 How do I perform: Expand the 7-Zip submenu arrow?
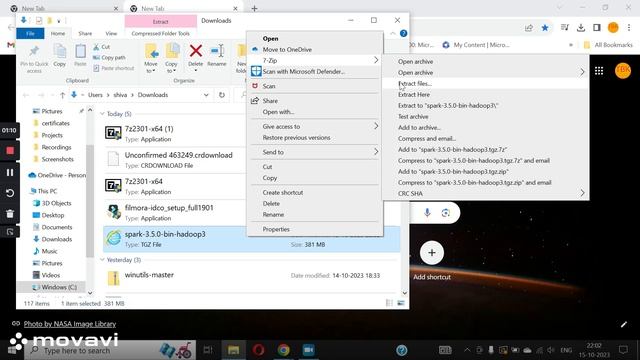(x=376, y=60)
